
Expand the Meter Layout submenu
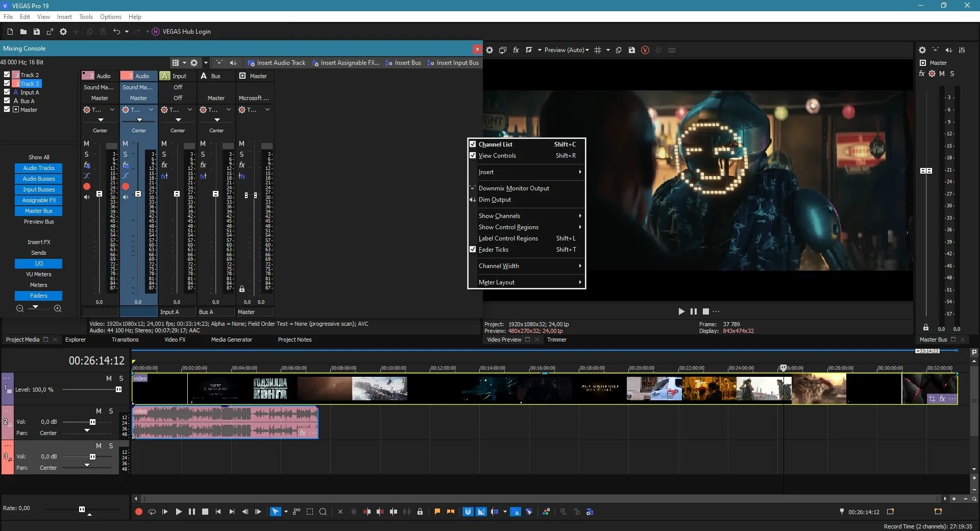point(526,282)
